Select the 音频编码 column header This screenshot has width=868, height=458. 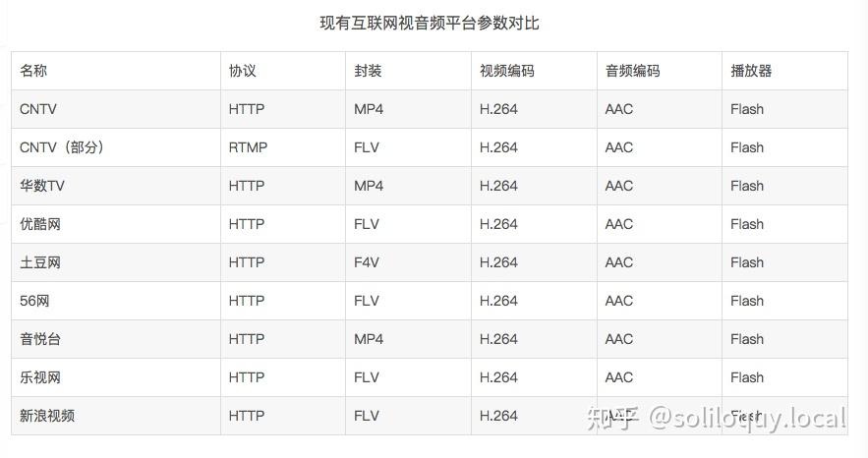[632, 71]
